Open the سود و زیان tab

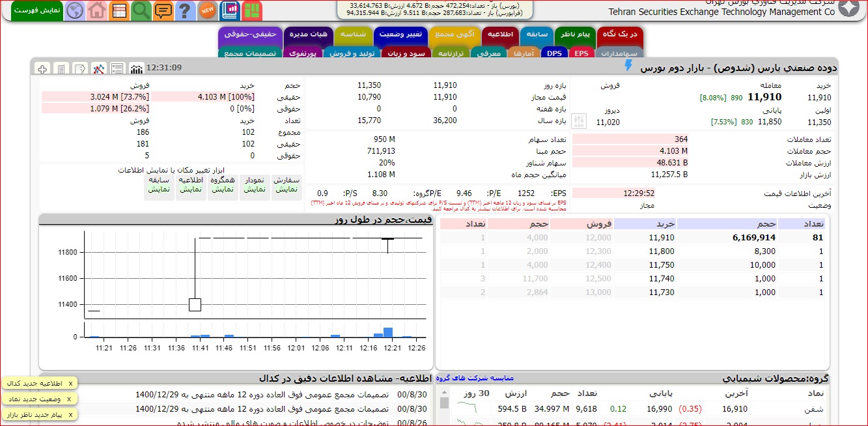click(406, 53)
